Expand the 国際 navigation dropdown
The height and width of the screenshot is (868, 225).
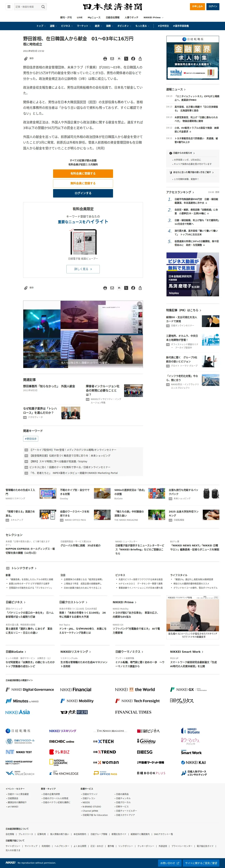[x=110, y=26]
